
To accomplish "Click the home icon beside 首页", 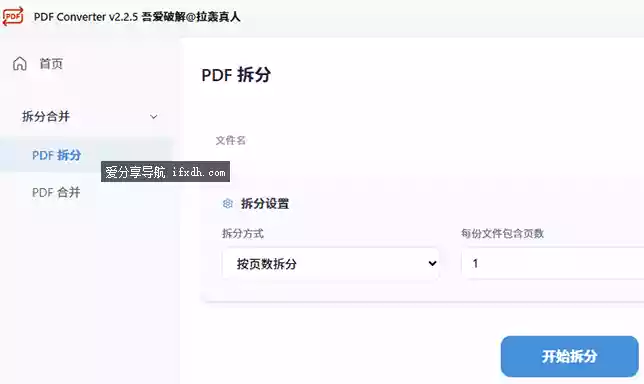I will point(20,64).
